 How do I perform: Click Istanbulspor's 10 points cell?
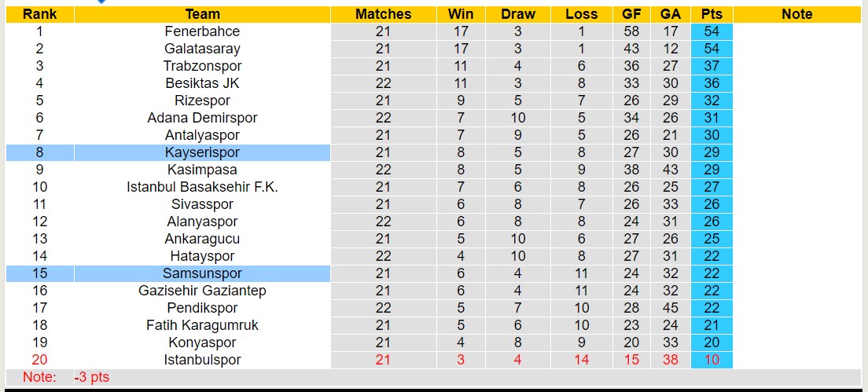pyautogui.click(x=712, y=360)
